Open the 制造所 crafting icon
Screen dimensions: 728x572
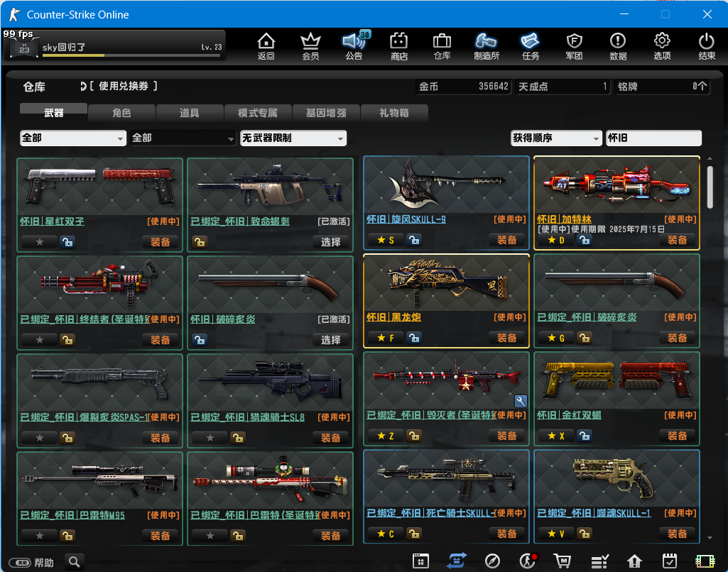tap(486, 46)
